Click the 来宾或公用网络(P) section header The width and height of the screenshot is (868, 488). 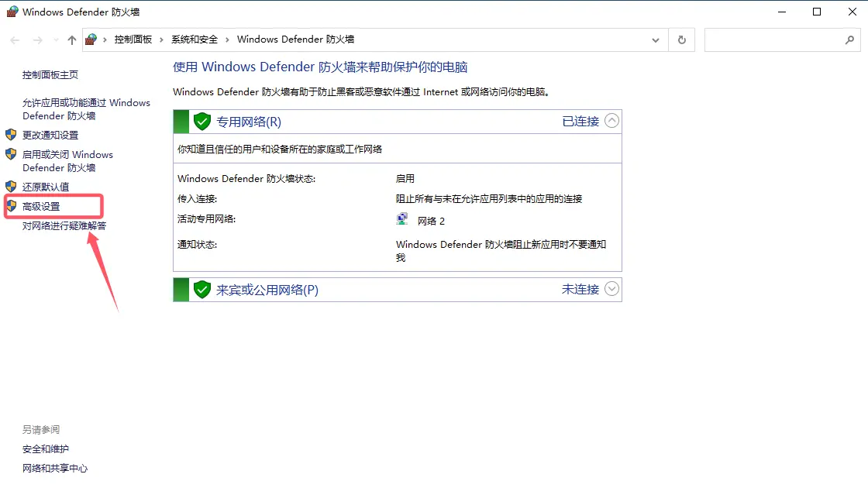pos(398,290)
